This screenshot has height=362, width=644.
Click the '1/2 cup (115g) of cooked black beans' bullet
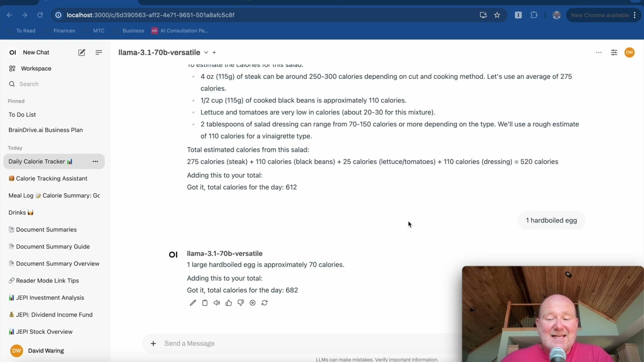pos(303,101)
